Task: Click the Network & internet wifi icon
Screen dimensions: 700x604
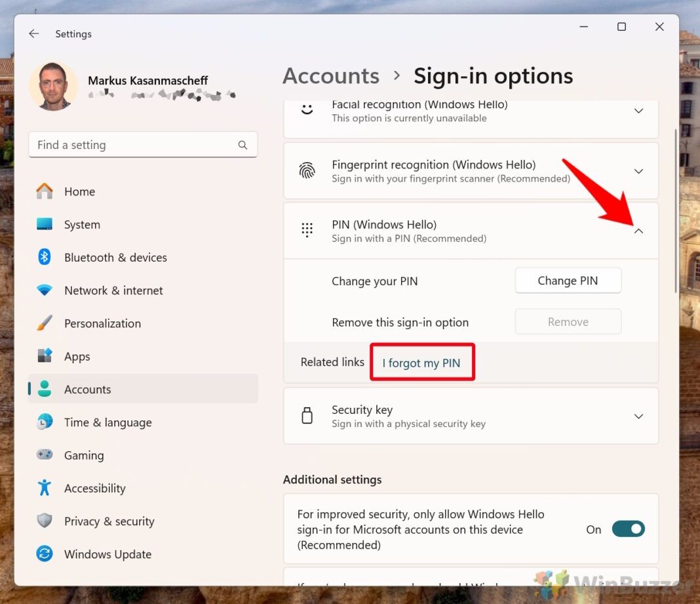Action: [44, 290]
